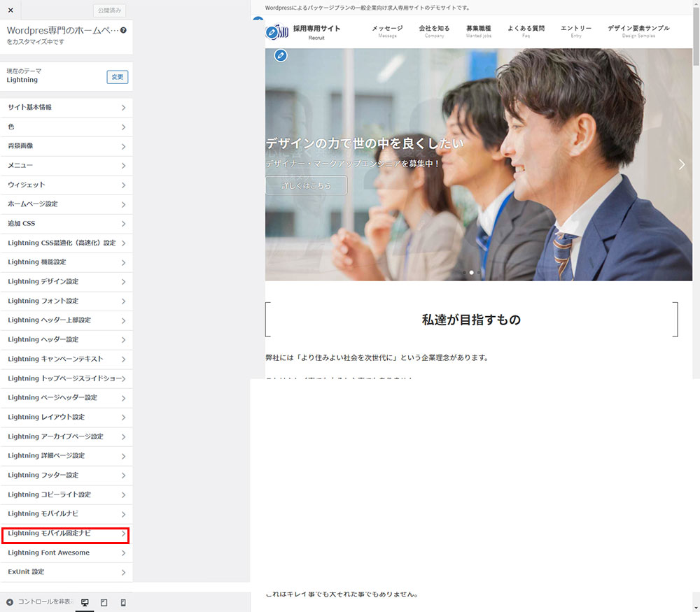700x612 pixels.
Task: Click the 公開済み publish button
Action: 109,10
